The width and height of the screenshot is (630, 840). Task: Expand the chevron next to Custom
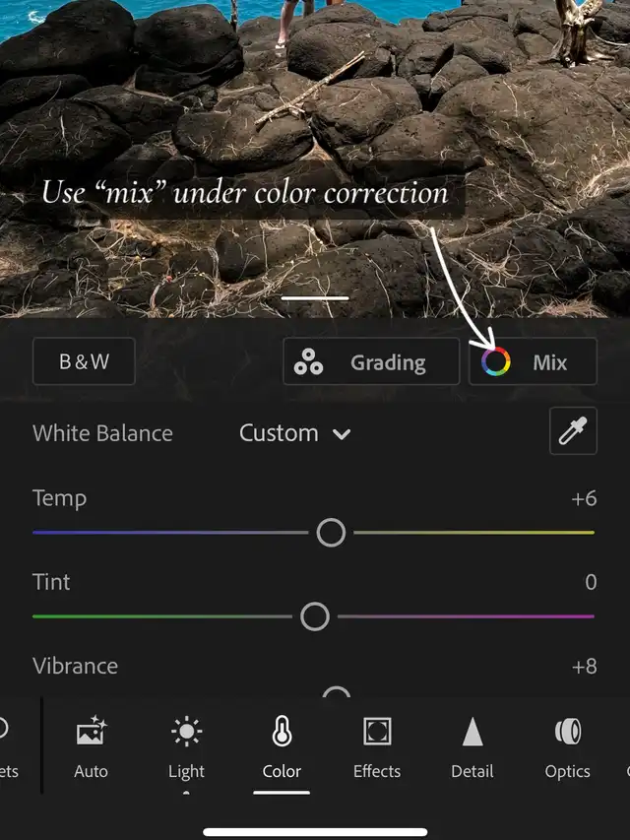point(342,434)
